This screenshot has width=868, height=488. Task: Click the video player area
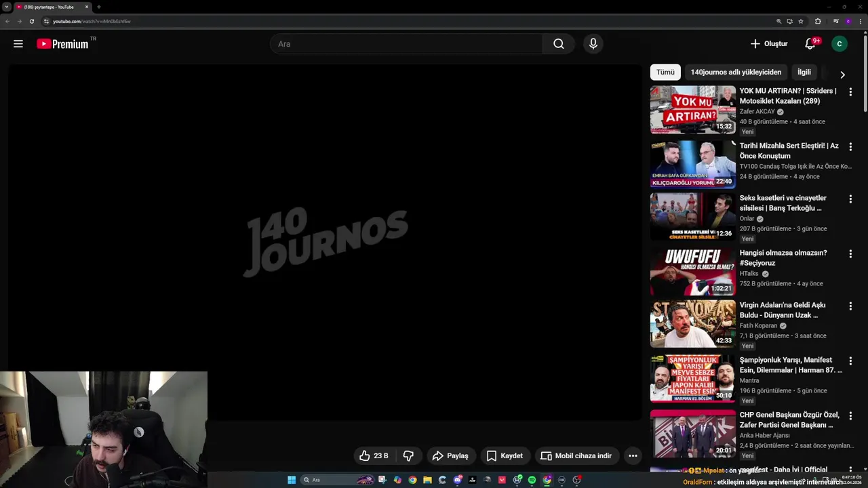pyautogui.click(x=325, y=242)
